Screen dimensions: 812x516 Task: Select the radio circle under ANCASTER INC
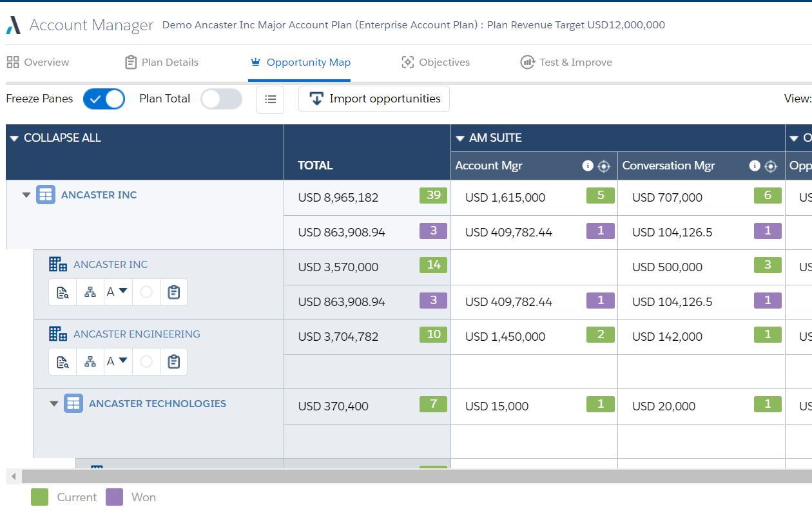pyautogui.click(x=146, y=292)
